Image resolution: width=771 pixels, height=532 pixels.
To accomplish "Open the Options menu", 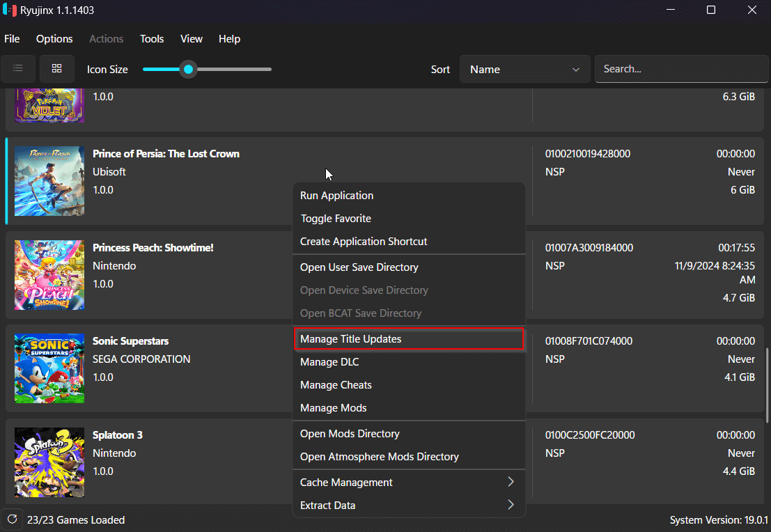I will [54, 39].
